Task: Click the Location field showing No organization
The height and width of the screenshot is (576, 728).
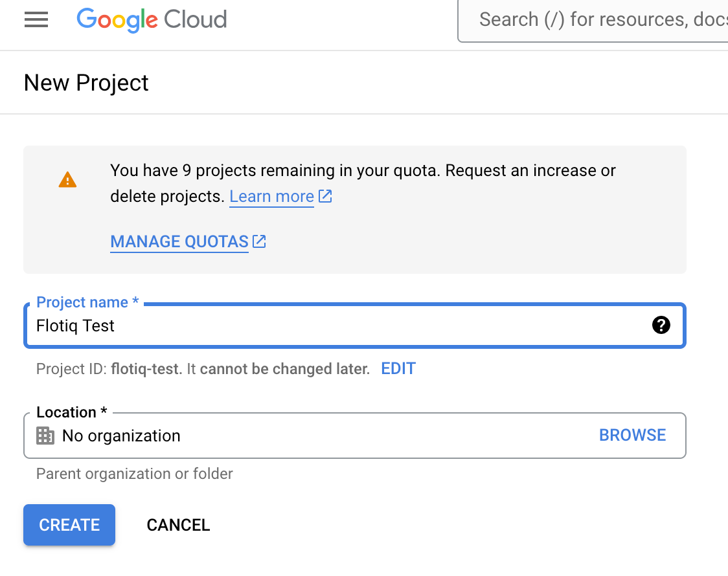Action: [355, 436]
